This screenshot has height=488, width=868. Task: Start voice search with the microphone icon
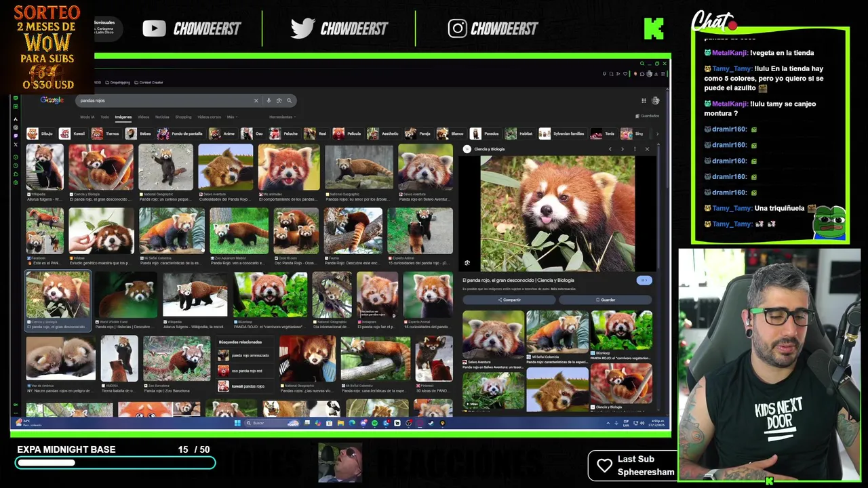pyautogui.click(x=269, y=100)
